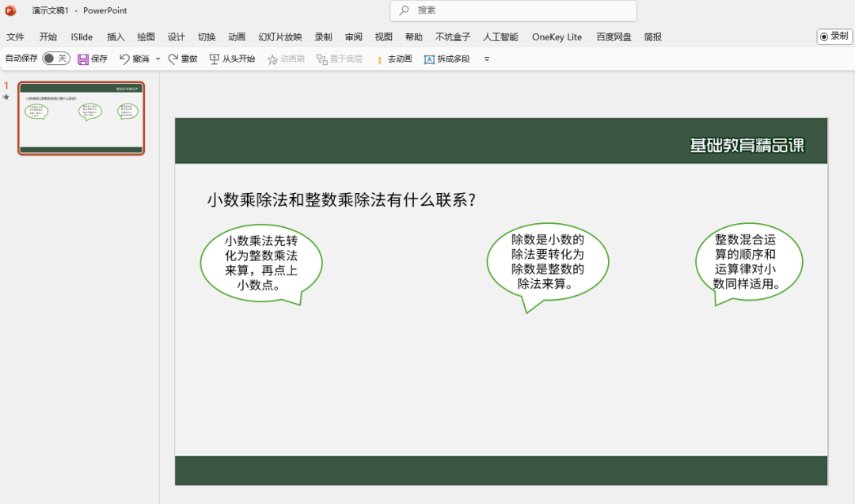
Task: Click the 置于底层 send-to-back icon
Action: pos(321,59)
